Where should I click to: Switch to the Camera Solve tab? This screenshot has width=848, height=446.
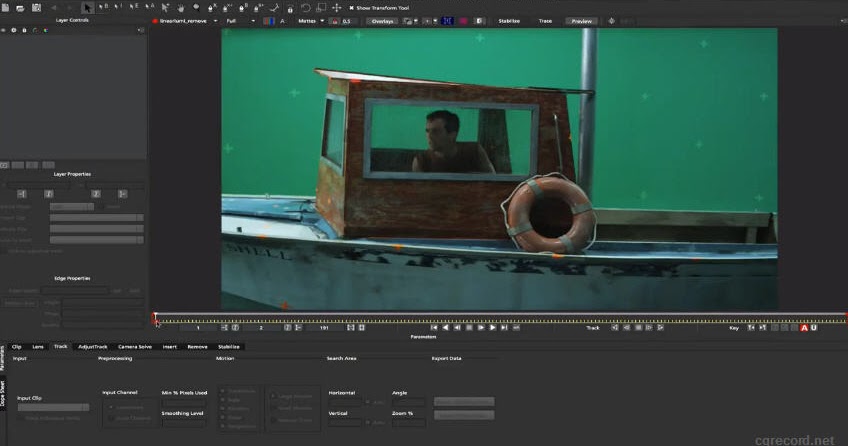point(135,347)
